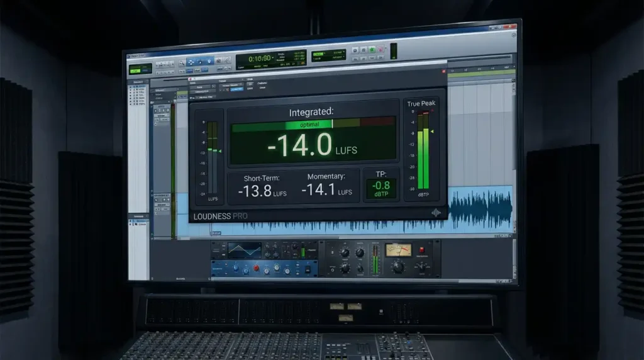The width and height of the screenshot is (644, 360).
Task: Click the TP -0.8 dBTP readout
Action: (x=381, y=189)
